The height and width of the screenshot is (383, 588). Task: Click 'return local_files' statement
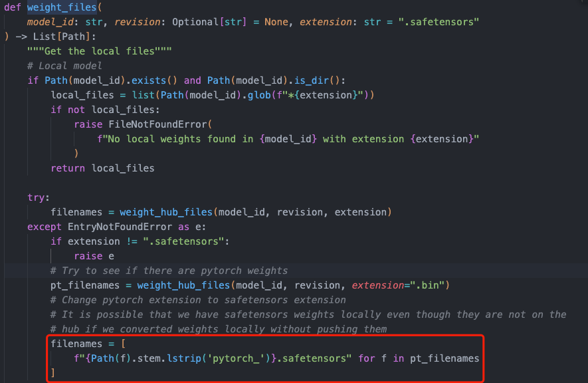102,168
